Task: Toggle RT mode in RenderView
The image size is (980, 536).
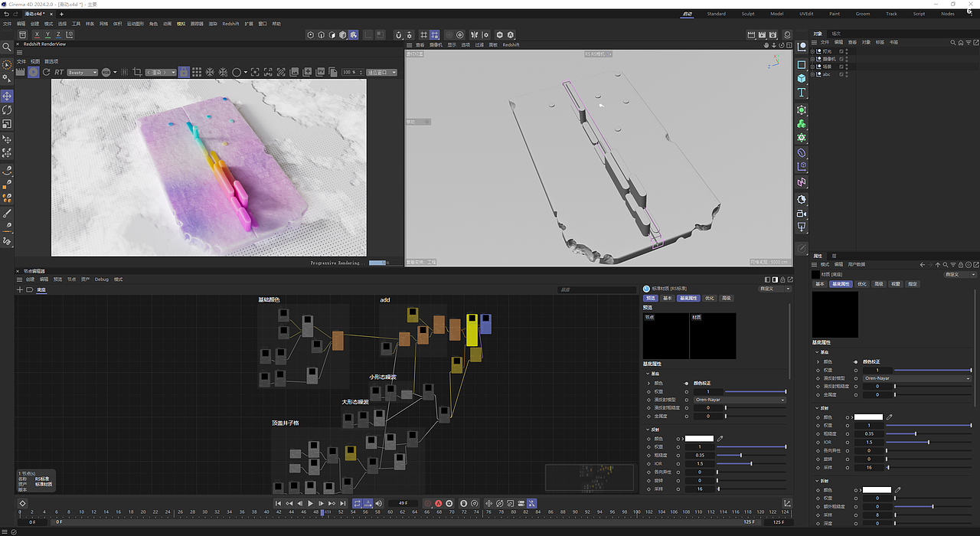Action: (x=59, y=72)
